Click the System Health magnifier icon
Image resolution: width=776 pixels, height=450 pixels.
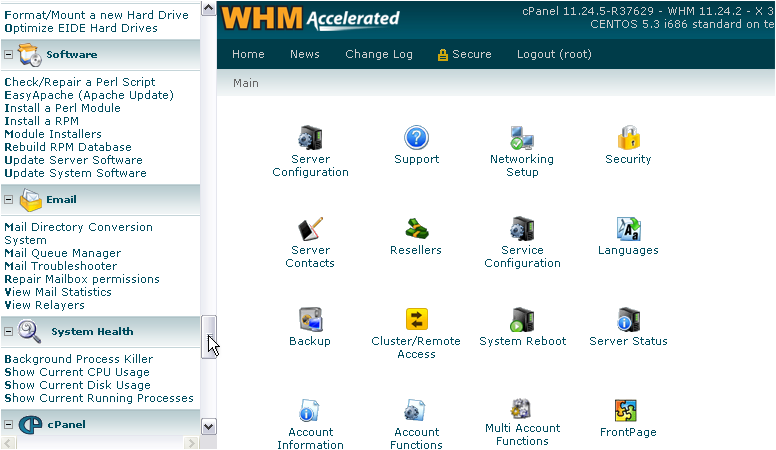click(x=30, y=332)
